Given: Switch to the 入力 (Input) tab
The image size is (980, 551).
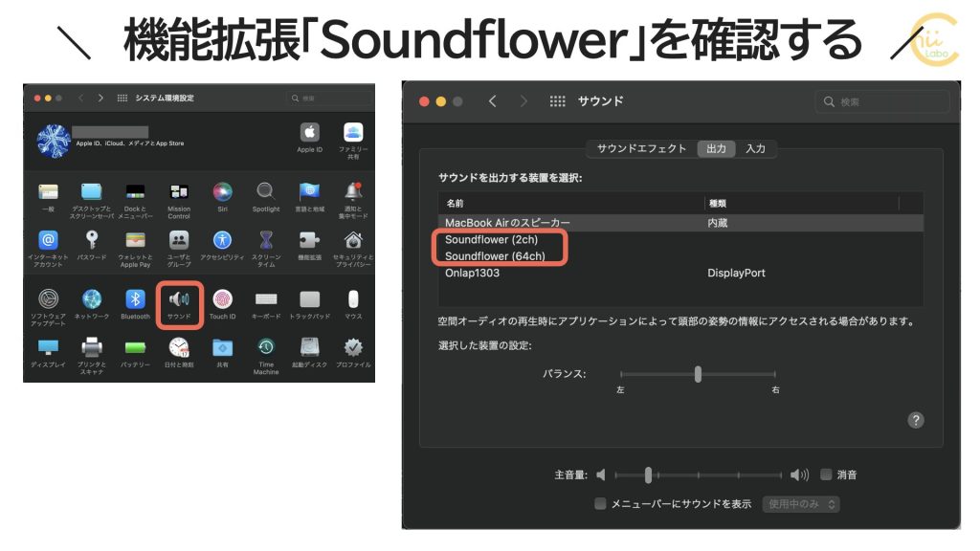Looking at the screenshot, I should pos(755,148).
